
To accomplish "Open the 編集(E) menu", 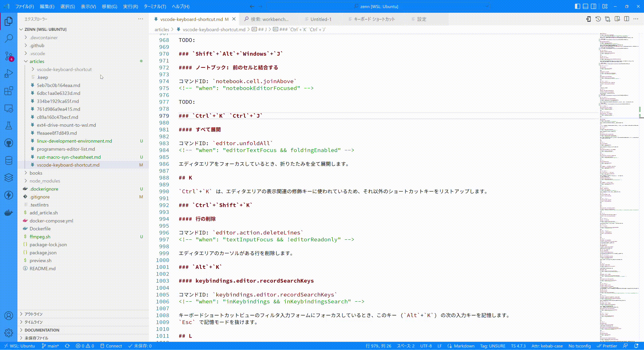I will (47, 6).
